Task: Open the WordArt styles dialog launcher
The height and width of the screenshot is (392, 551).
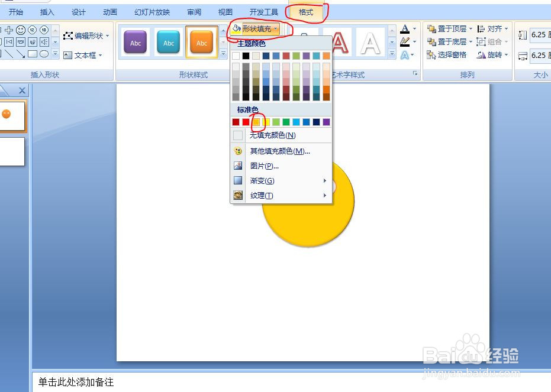Action: point(415,73)
